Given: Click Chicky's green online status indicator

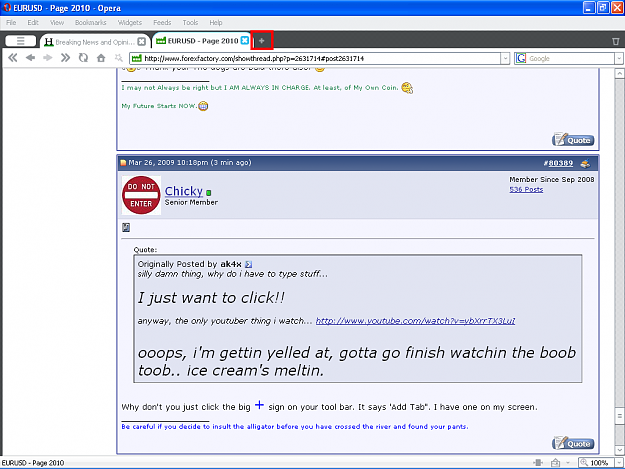Looking at the screenshot, I should pos(209,193).
